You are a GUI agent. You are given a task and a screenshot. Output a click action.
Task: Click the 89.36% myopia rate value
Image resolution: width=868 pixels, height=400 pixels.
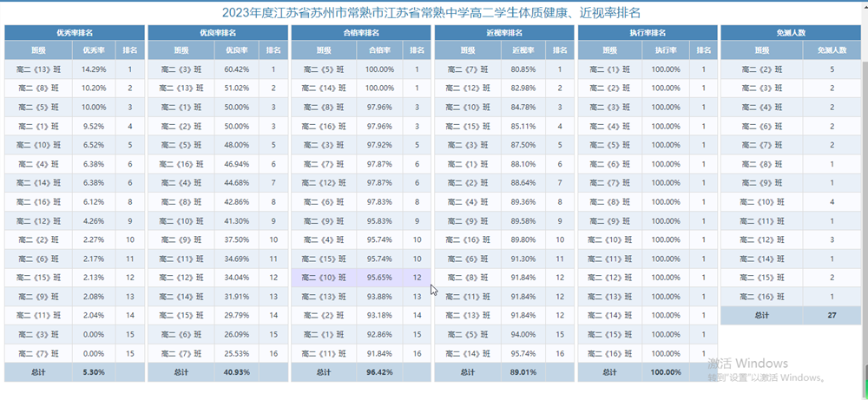(x=523, y=202)
